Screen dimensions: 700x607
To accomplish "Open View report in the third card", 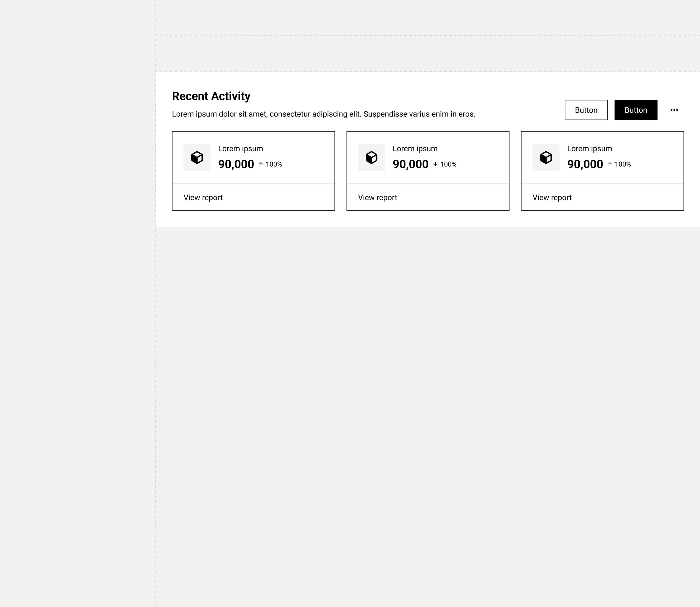I will coord(552,197).
